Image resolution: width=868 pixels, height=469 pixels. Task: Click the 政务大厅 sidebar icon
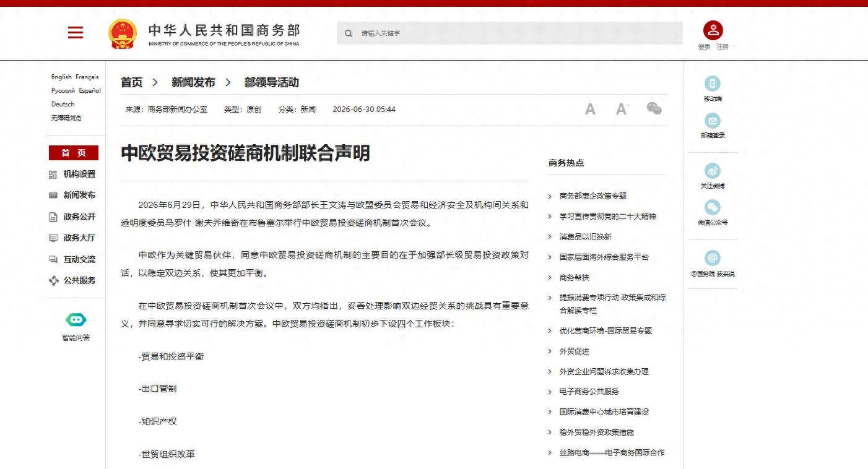tap(53, 238)
